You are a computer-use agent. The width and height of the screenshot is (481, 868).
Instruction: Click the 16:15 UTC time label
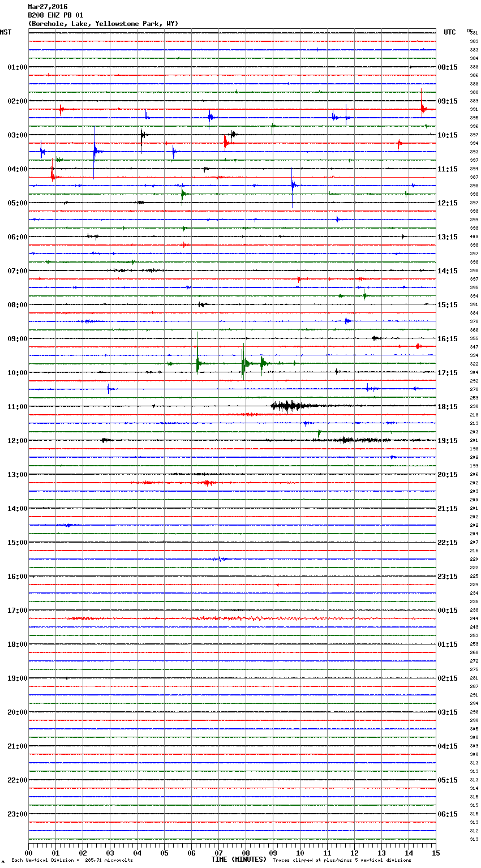click(x=448, y=339)
